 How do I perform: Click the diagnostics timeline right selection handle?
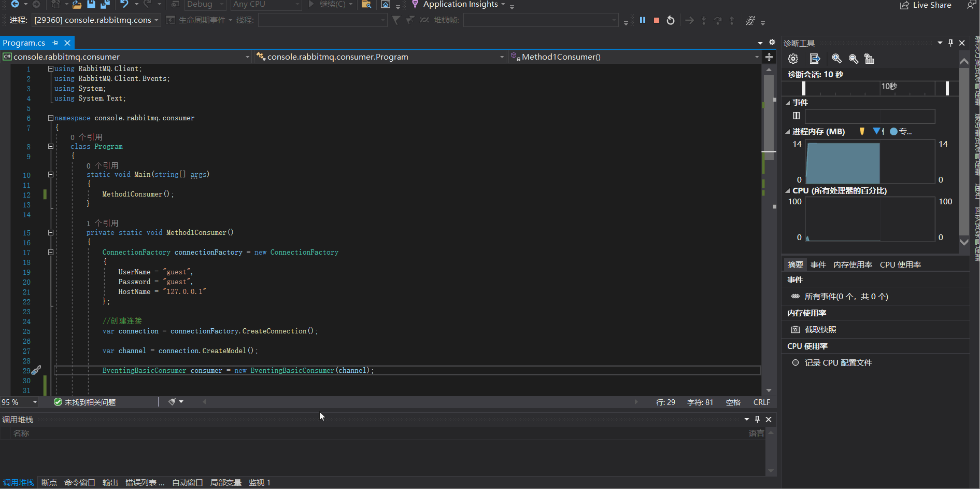947,88
